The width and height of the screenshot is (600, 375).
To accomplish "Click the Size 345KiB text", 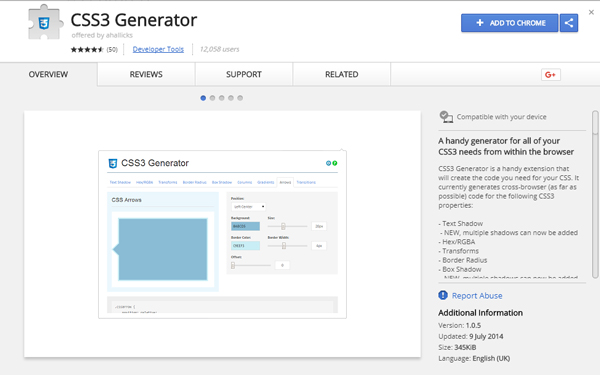I will tap(457, 347).
